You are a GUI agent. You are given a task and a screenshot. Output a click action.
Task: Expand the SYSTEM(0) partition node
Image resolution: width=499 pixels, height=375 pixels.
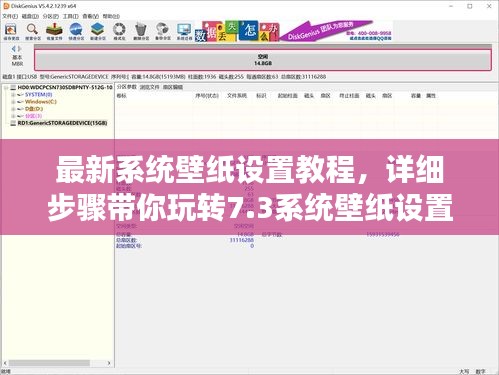coord(13,95)
